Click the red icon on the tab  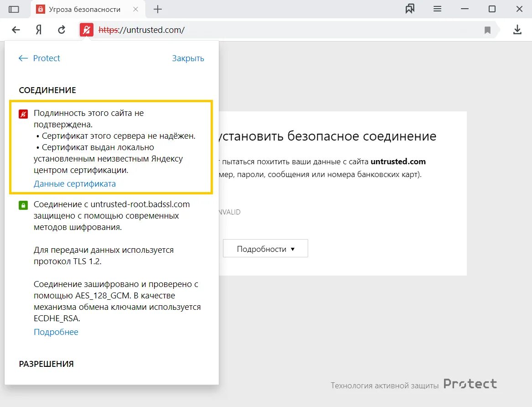pyautogui.click(x=41, y=9)
